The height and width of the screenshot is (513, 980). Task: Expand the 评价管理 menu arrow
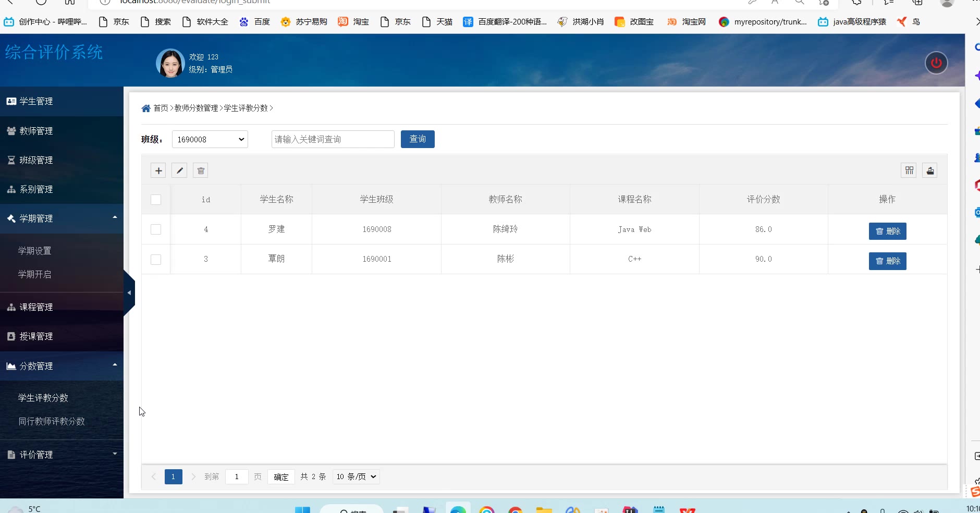115,454
